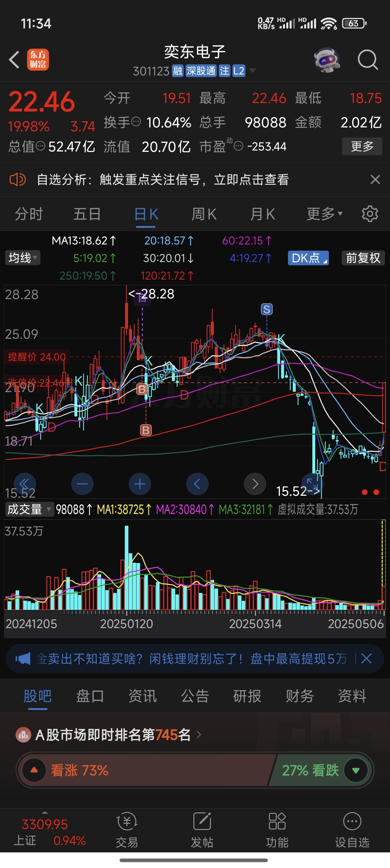Move chart left with left arrow
390x868 pixels.
coord(197,484)
